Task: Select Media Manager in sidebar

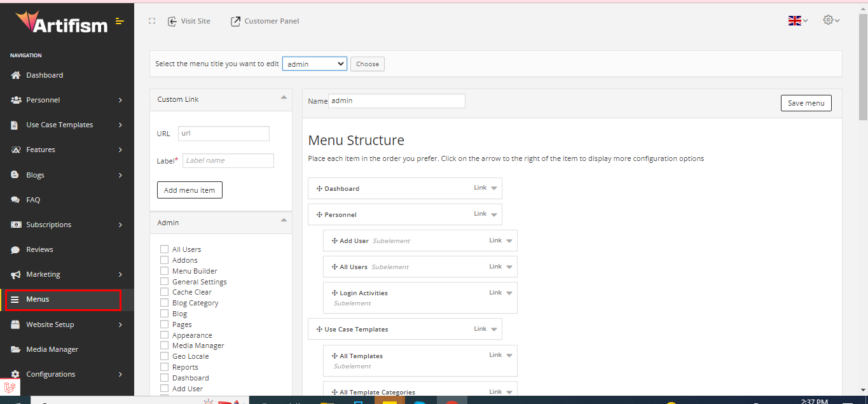Action: click(52, 349)
